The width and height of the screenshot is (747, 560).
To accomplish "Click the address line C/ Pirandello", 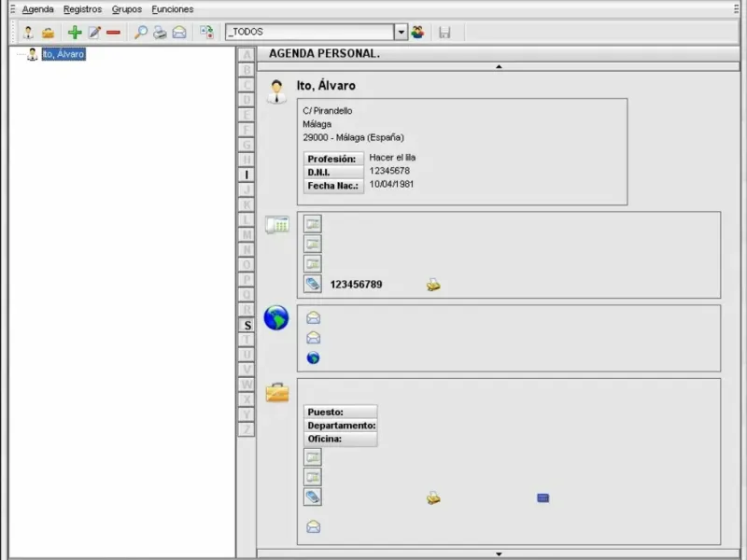I will click(x=328, y=110).
